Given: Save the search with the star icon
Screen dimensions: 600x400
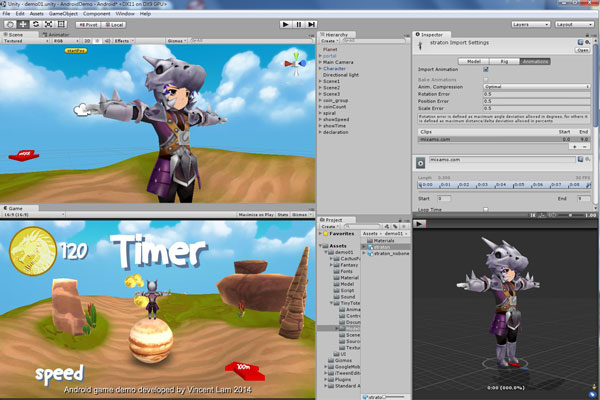Looking at the screenshot, I should pos(403,226).
